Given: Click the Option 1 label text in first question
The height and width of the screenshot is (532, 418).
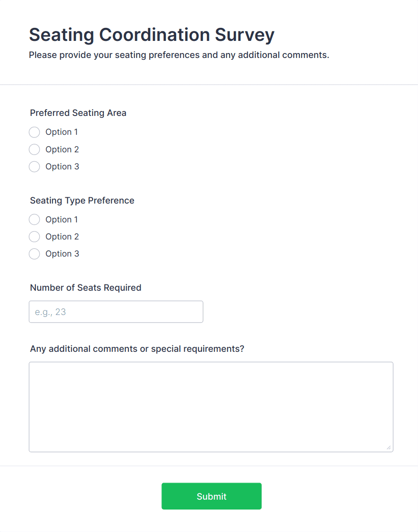Looking at the screenshot, I should (62, 132).
